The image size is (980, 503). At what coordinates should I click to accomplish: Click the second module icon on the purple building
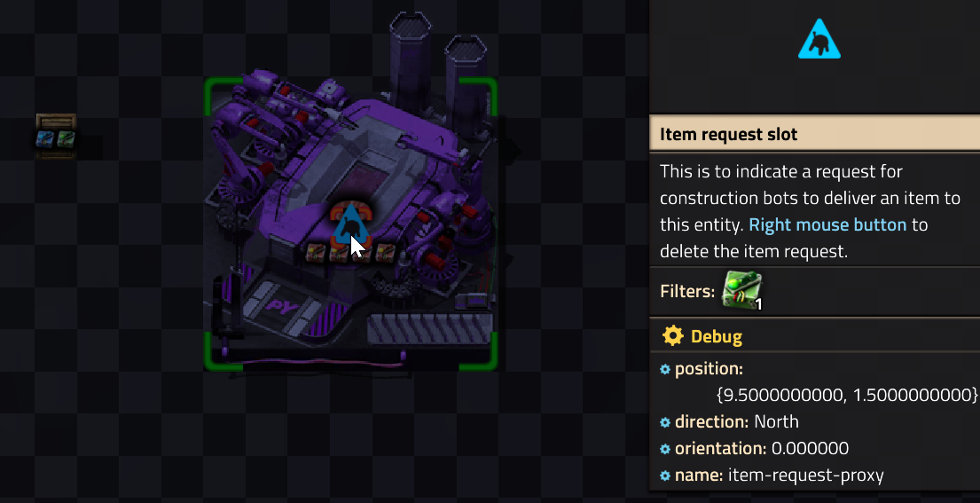339,253
